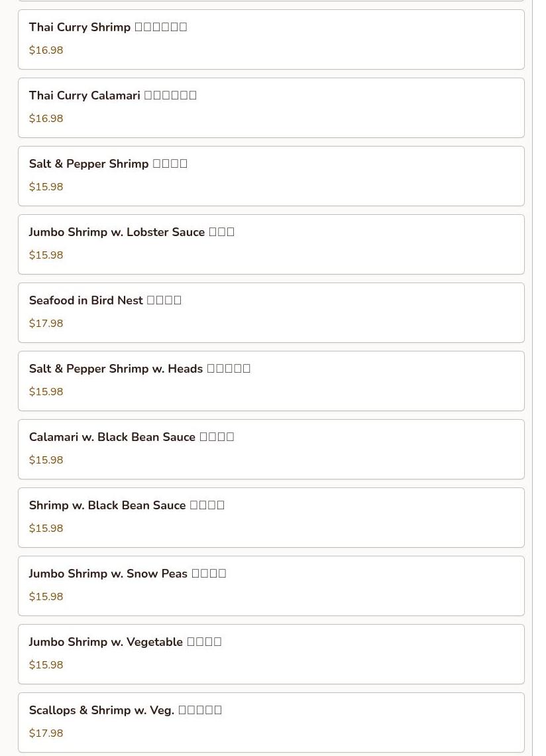Select Scallops & Shrimp w. Veg. dish
The width and height of the screenshot is (546, 756).
click(271, 723)
